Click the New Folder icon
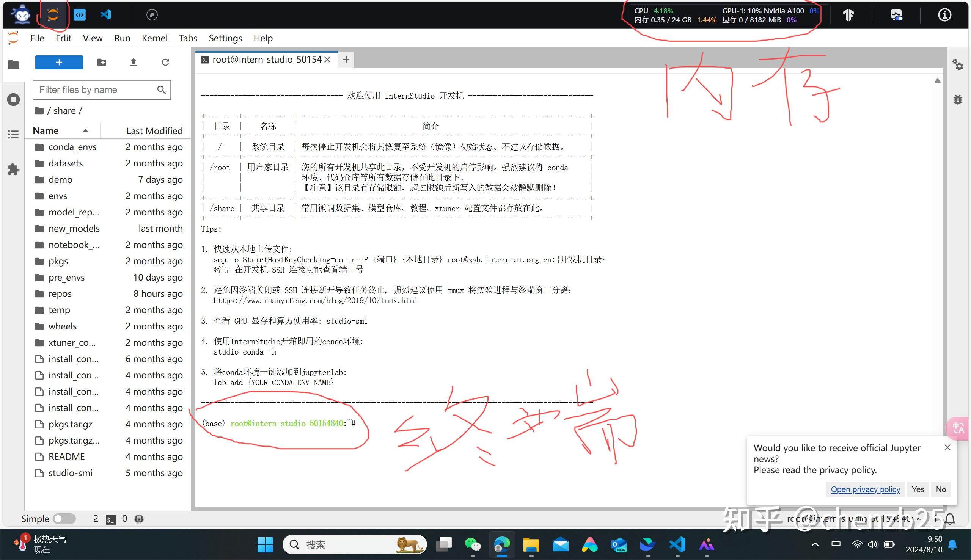 click(x=102, y=62)
